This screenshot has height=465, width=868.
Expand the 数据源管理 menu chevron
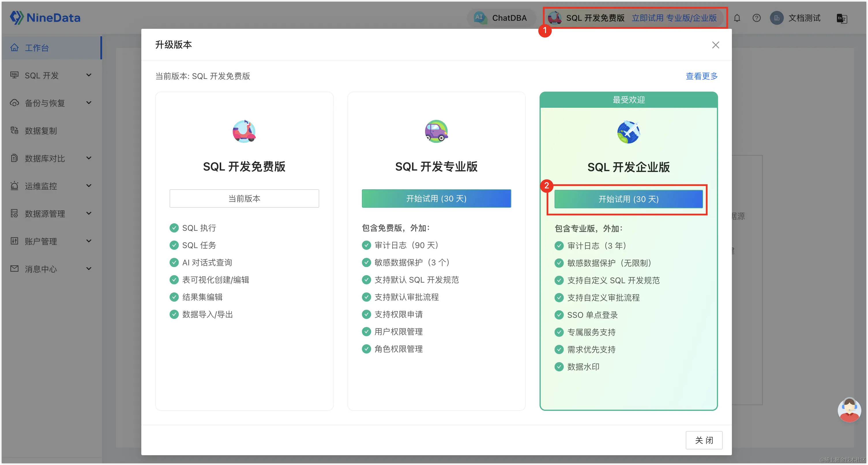pos(89,213)
